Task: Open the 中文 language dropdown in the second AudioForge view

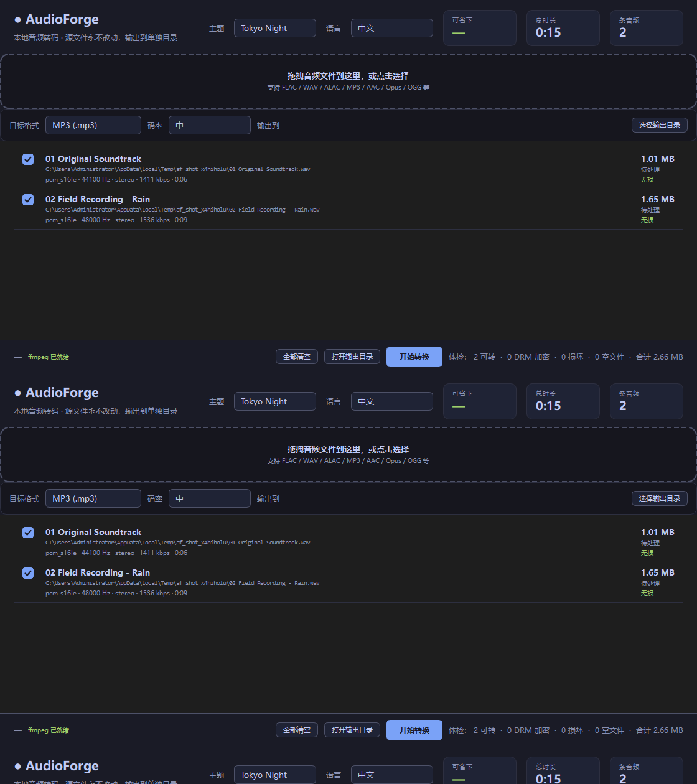Action: [x=391, y=401]
